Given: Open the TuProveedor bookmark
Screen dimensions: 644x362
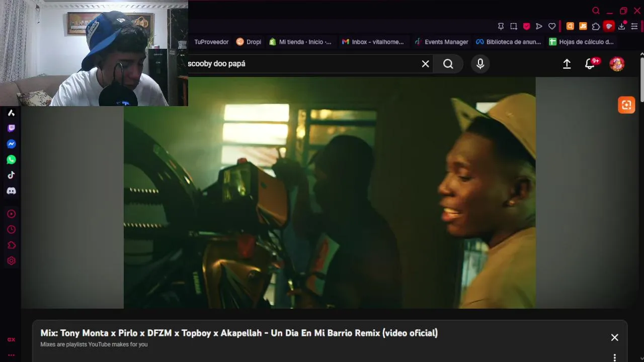Looking at the screenshot, I should pyautogui.click(x=211, y=42).
